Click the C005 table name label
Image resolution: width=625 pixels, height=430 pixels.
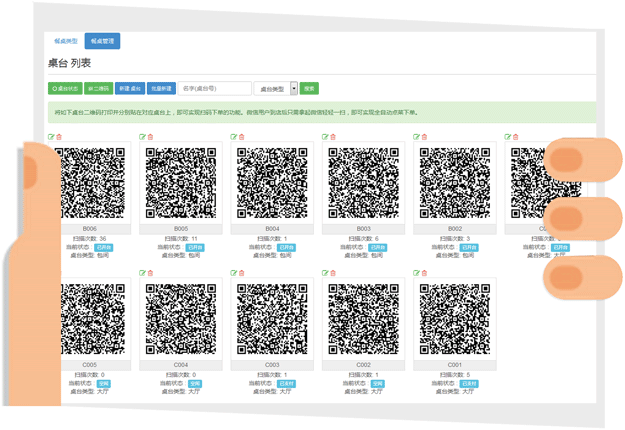coord(90,365)
